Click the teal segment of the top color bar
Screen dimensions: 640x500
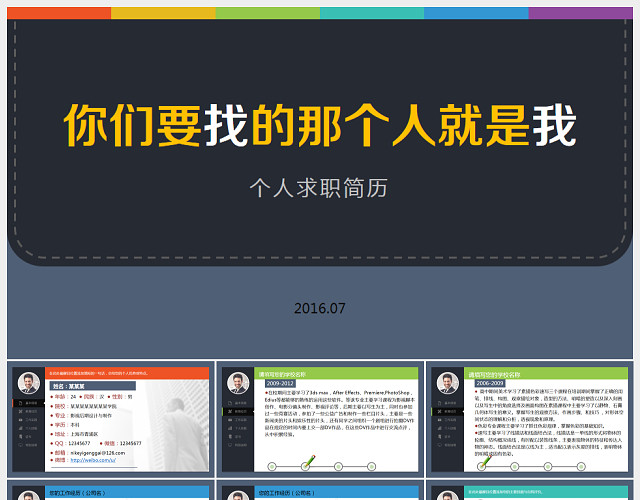tap(372, 13)
